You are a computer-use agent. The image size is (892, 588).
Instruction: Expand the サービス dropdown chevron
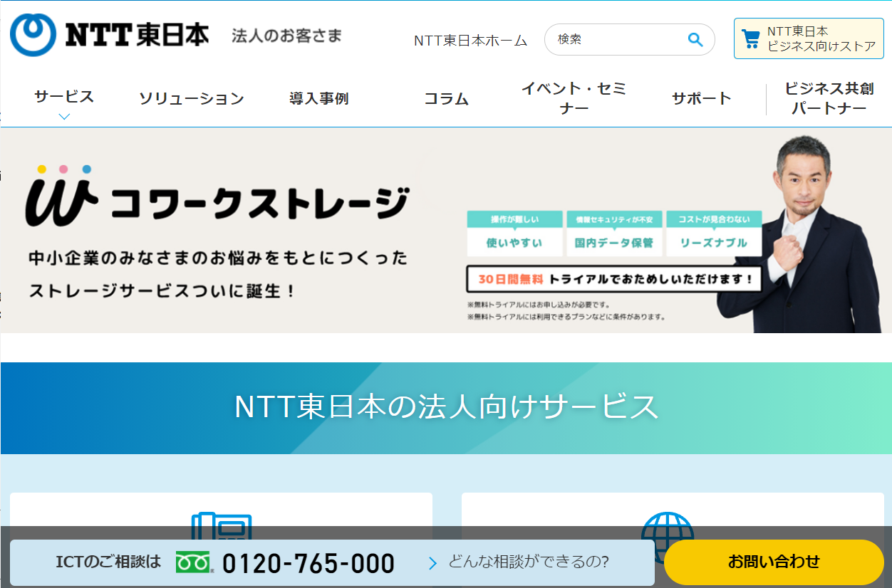[64, 117]
